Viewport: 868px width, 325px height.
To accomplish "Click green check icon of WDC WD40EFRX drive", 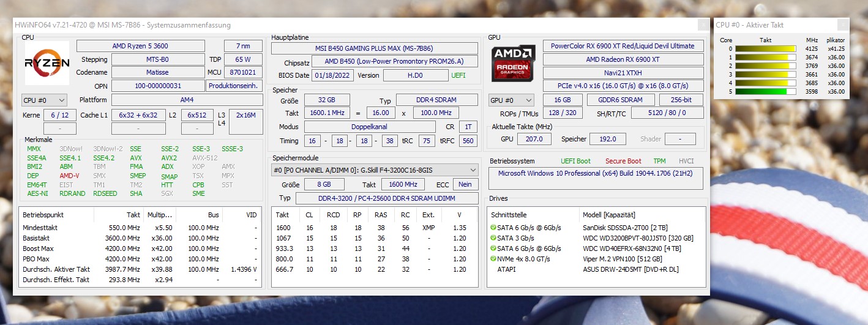I will [x=493, y=248].
